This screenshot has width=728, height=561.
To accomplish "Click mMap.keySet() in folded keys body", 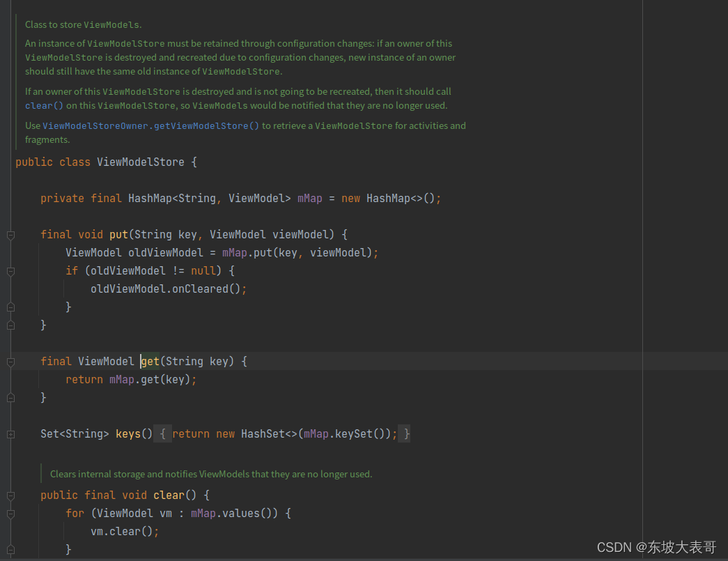I will (344, 433).
